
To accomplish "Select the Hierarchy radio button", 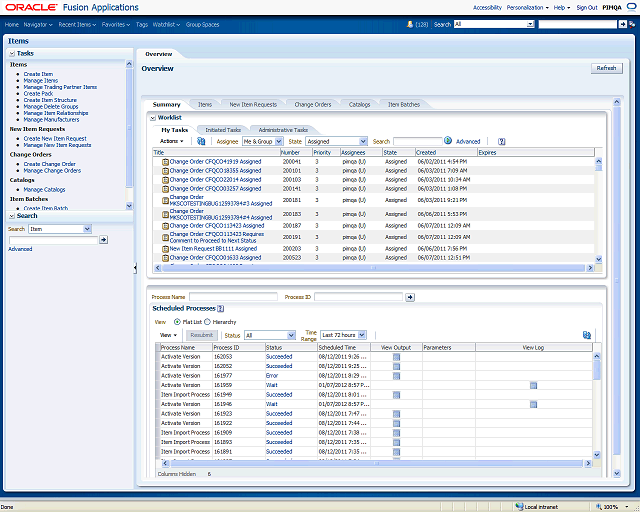I will pyautogui.click(x=209, y=322).
